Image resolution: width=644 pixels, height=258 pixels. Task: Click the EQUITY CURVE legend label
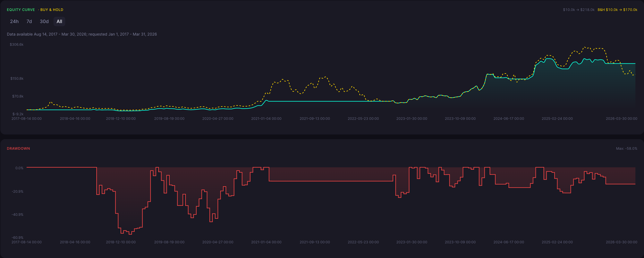21,10
